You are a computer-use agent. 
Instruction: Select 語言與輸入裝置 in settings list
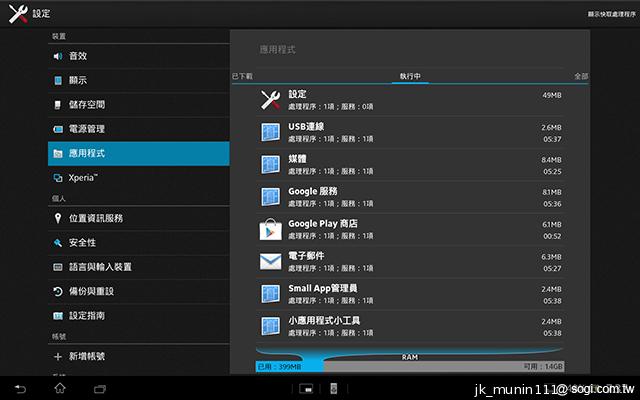[x=139, y=267]
